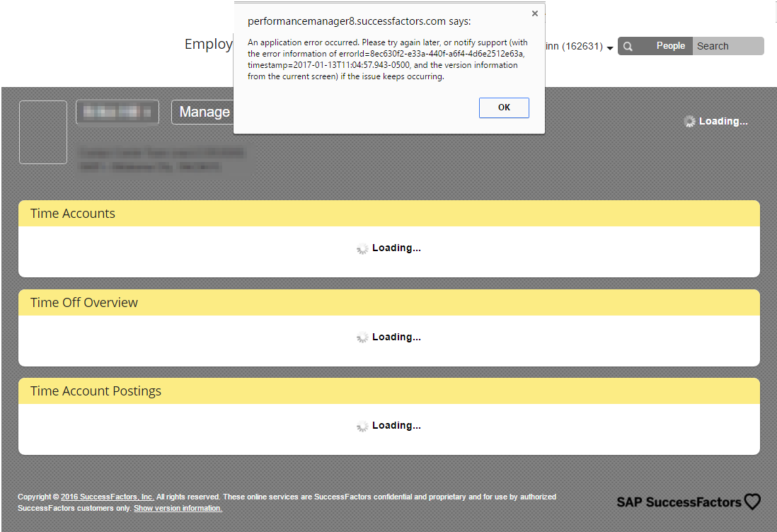Focus the Search input field

pos(728,46)
